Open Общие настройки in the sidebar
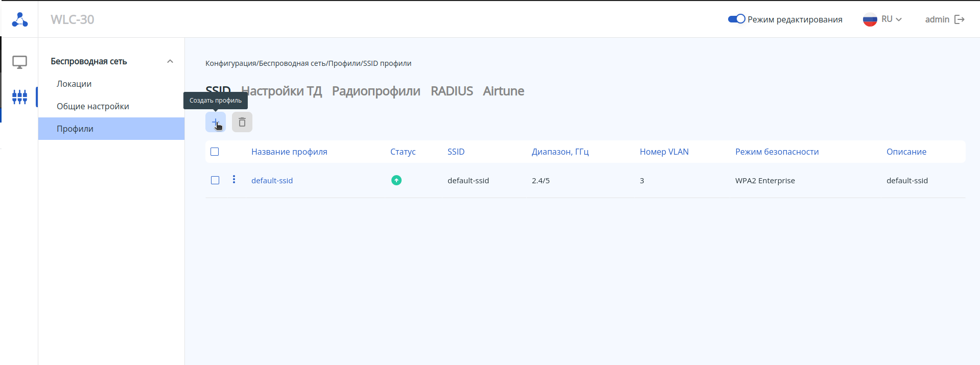 (x=93, y=106)
